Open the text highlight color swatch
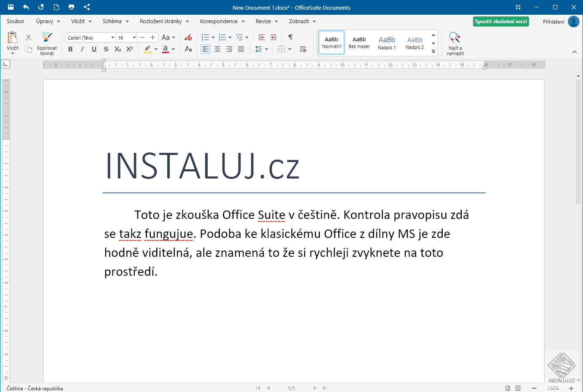The image size is (583, 392). click(148, 49)
